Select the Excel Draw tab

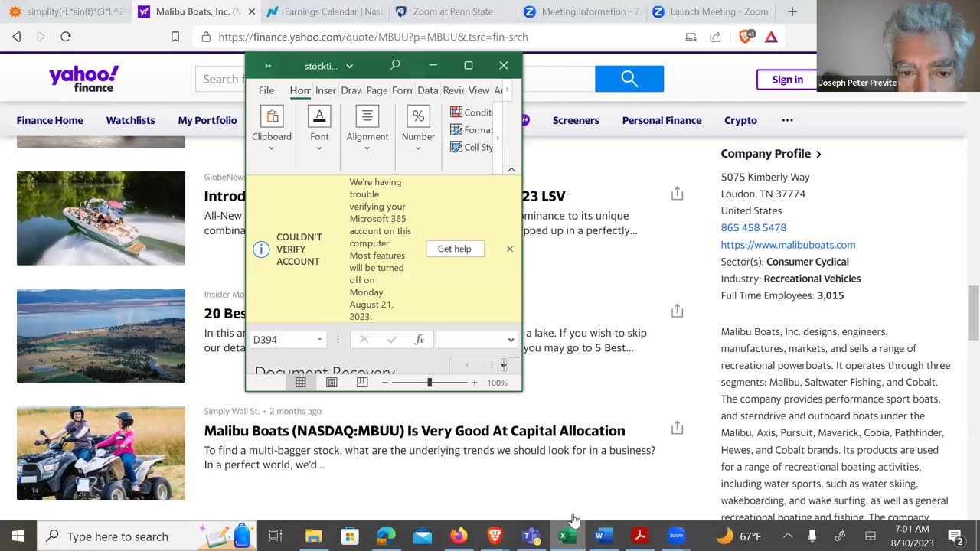click(351, 90)
